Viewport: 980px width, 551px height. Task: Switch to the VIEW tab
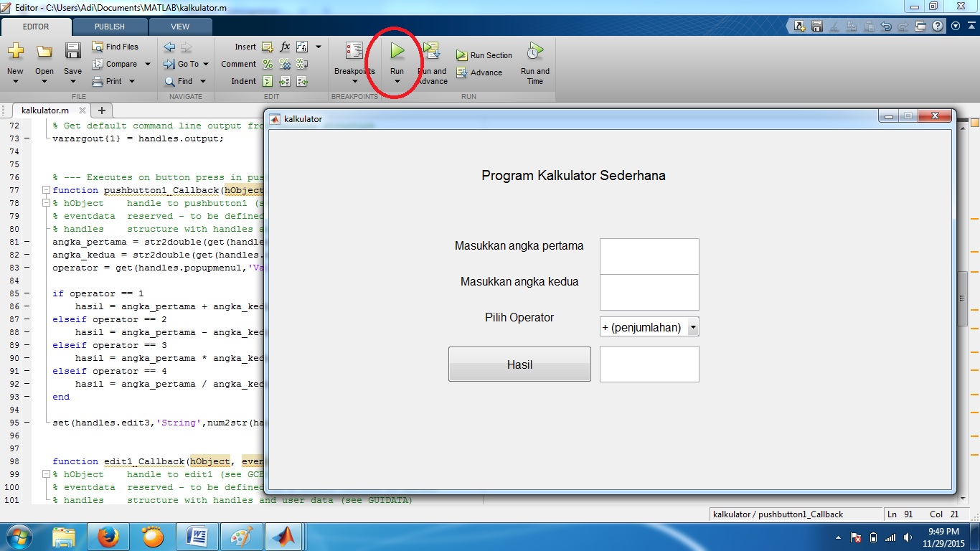point(180,27)
